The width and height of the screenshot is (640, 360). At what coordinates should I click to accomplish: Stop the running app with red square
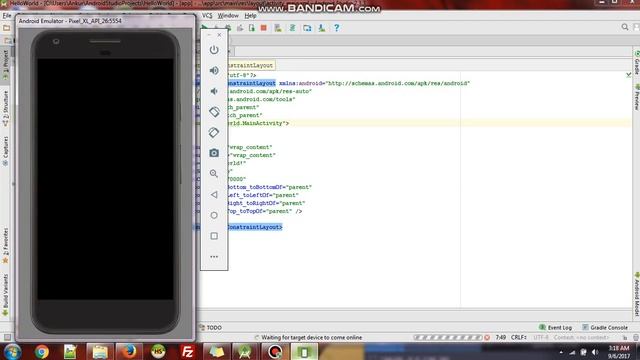pyautogui.click(x=264, y=28)
